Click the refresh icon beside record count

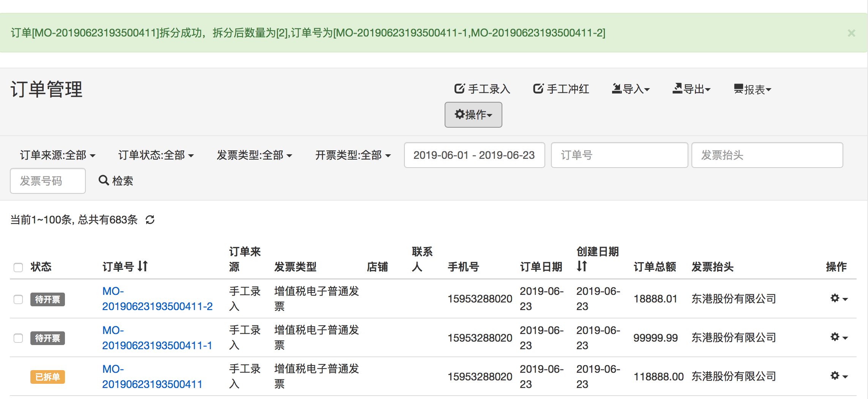pos(150,220)
